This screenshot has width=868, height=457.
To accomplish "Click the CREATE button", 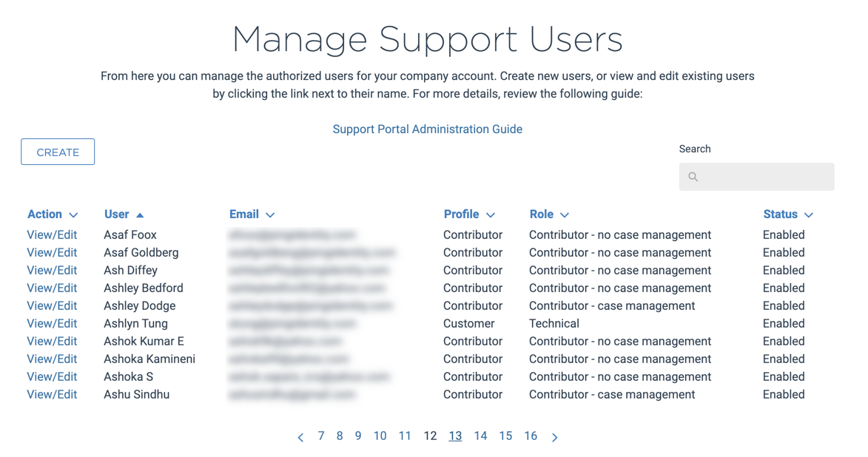I will click(57, 152).
